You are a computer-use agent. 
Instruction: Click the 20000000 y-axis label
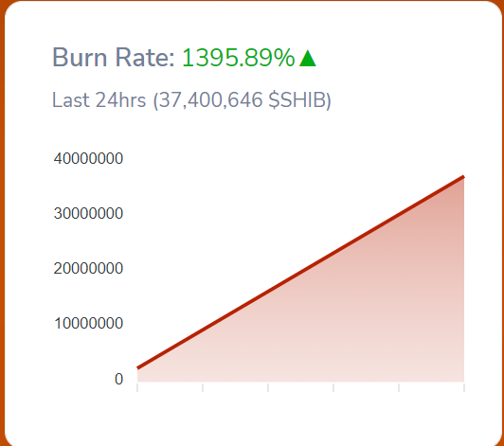tap(88, 268)
